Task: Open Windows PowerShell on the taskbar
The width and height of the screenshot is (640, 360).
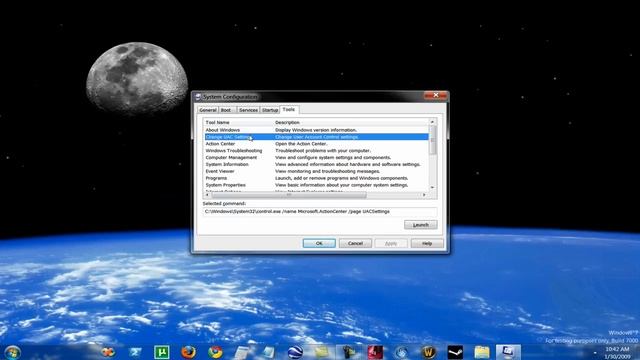Action: [x=135, y=352]
